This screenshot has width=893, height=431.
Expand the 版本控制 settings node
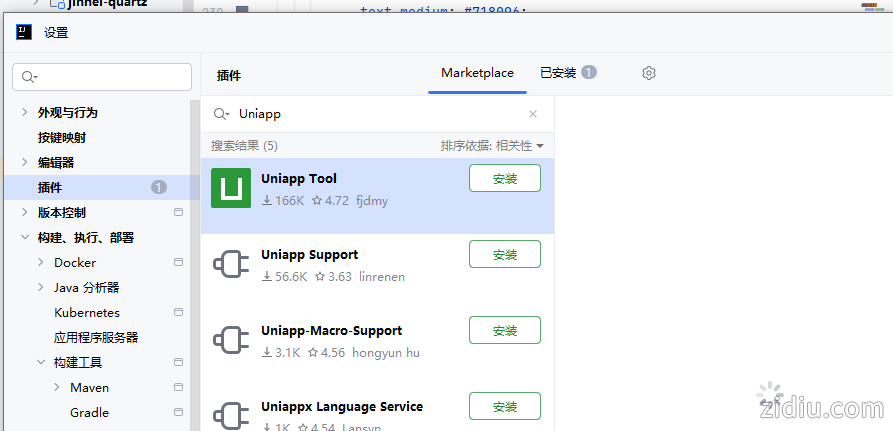click(24, 212)
